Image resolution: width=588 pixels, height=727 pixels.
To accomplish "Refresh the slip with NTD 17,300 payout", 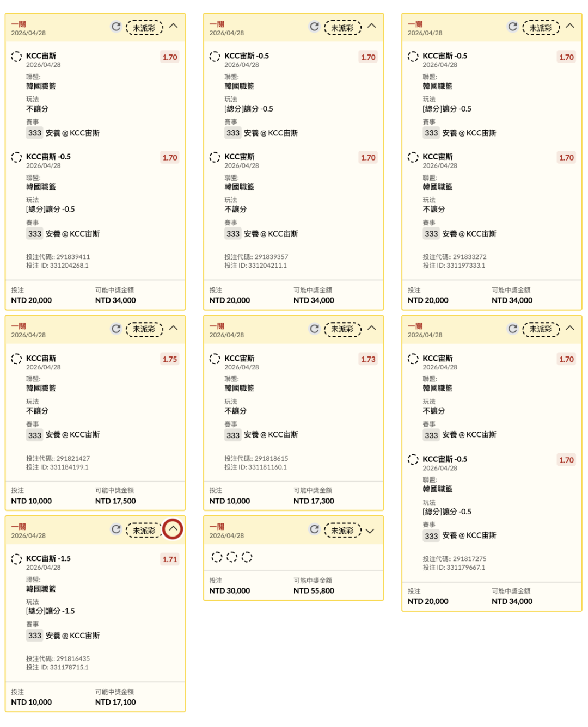I will [314, 329].
